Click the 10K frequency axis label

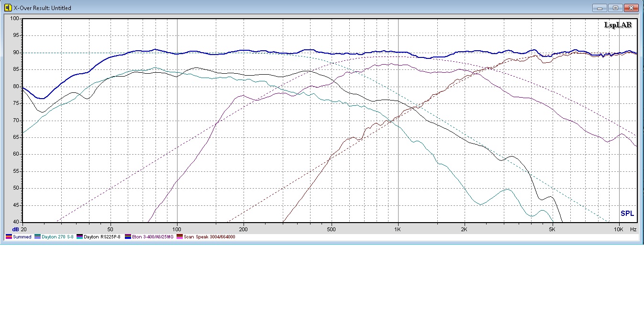[619, 229]
